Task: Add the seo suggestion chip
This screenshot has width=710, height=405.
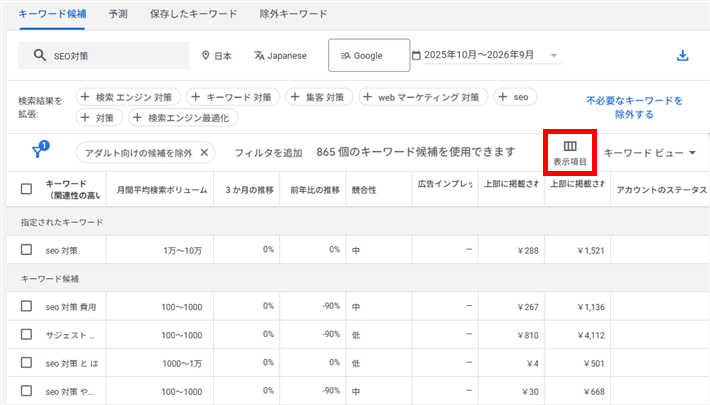Action: (x=515, y=97)
